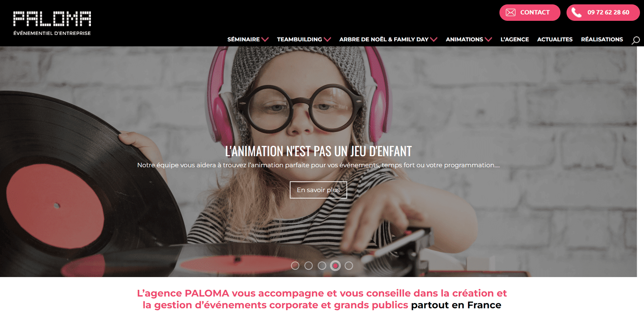
Task: Select the fifth slide indicator dot
Action: click(349, 266)
